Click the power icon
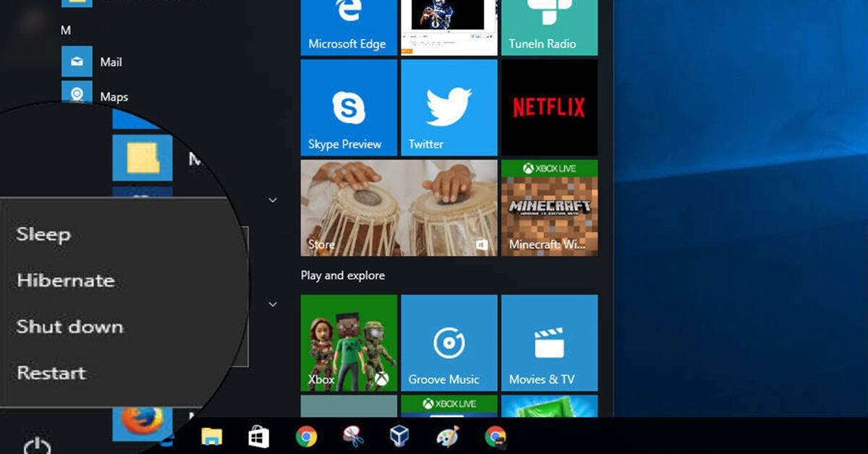This screenshot has width=868, height=454. tap(37, 447)
